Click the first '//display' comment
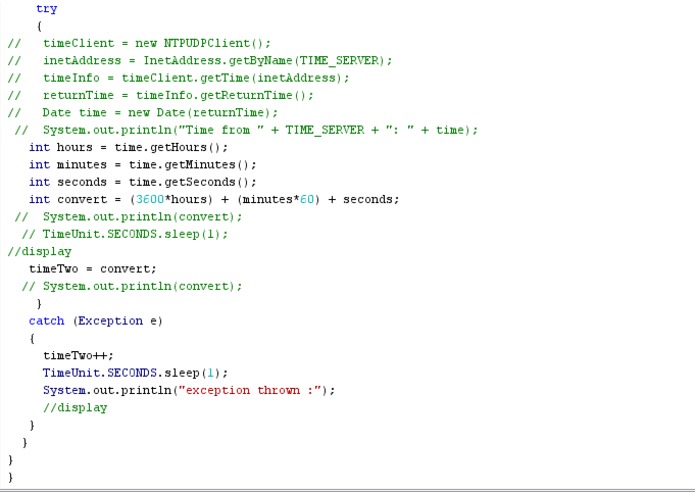The width and height of the screenshot is (695, 494). coord(39,251)
